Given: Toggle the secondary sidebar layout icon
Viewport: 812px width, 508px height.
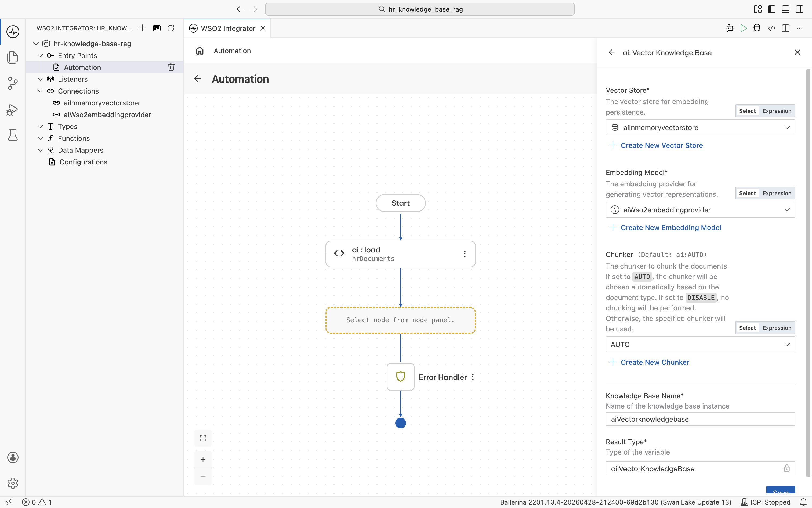Looking at the screenshot, I should 800,9.
